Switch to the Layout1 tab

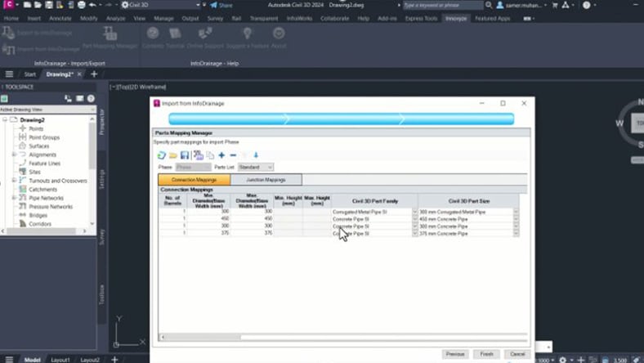pos(60,360)
